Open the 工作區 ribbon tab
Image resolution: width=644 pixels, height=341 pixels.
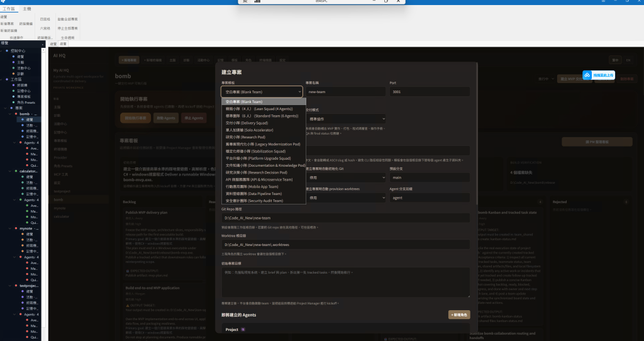(8, 9)
